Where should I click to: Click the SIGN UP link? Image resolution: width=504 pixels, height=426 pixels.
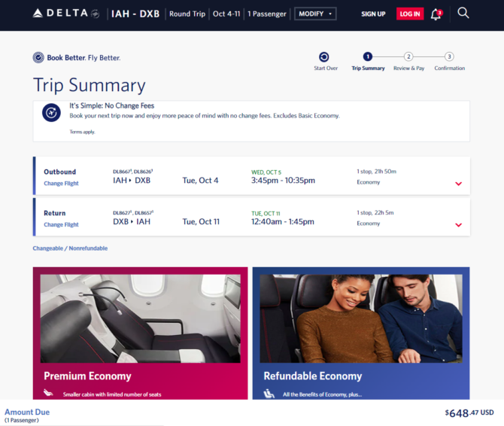[373, 14]
